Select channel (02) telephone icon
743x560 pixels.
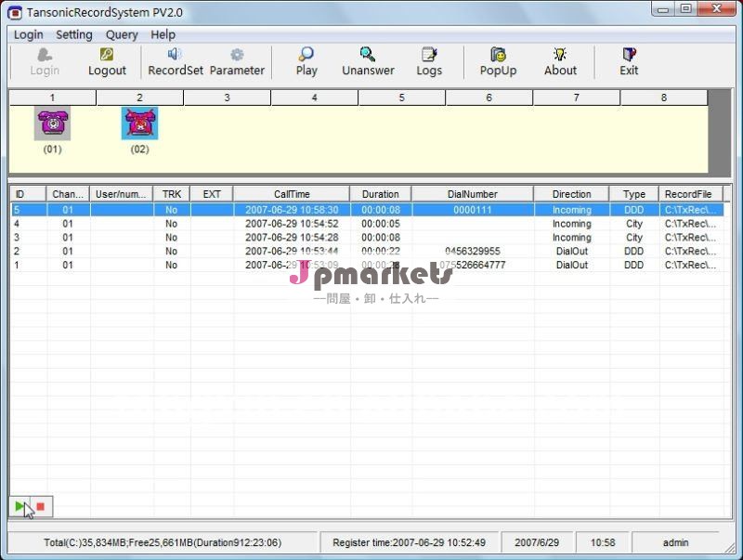(140, 124)
